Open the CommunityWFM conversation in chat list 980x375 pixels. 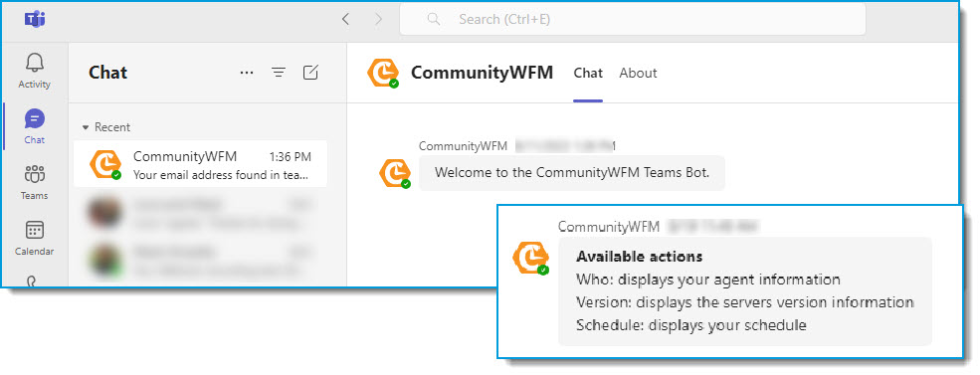(x=200, y=164)
